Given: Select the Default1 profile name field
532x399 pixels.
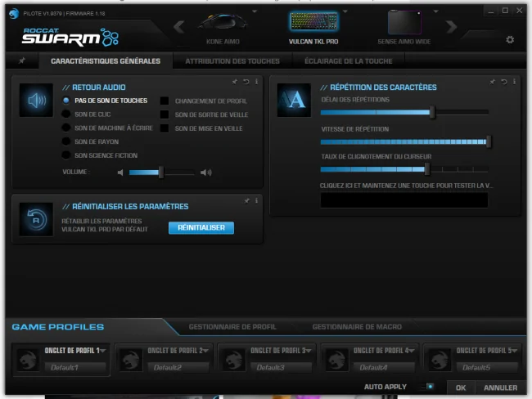Looking at the screenshot, I should [75, 367].
